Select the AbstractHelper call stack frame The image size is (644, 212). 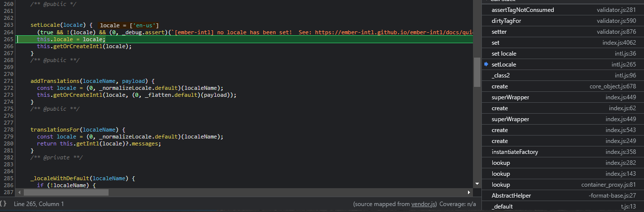pyautogui.click(x=562, y=196)
